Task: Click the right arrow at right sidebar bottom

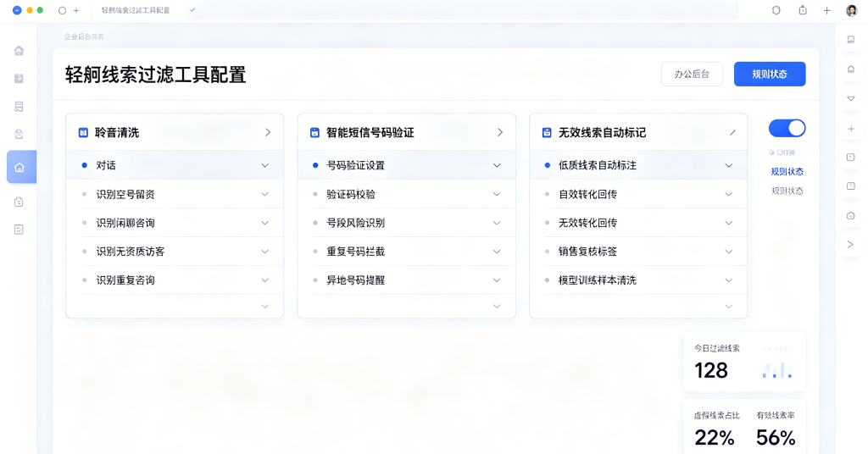Action: pyautogui.click(x=850, y=245)
